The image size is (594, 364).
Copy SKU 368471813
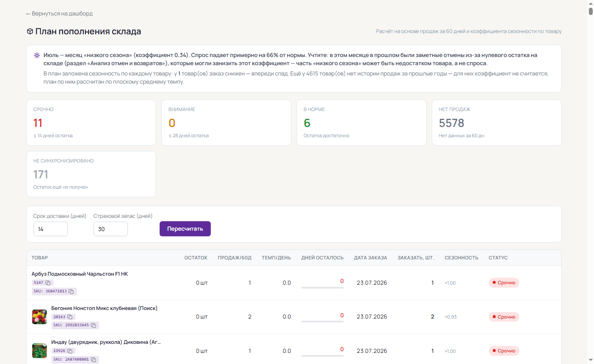click(x=71, y=292)
